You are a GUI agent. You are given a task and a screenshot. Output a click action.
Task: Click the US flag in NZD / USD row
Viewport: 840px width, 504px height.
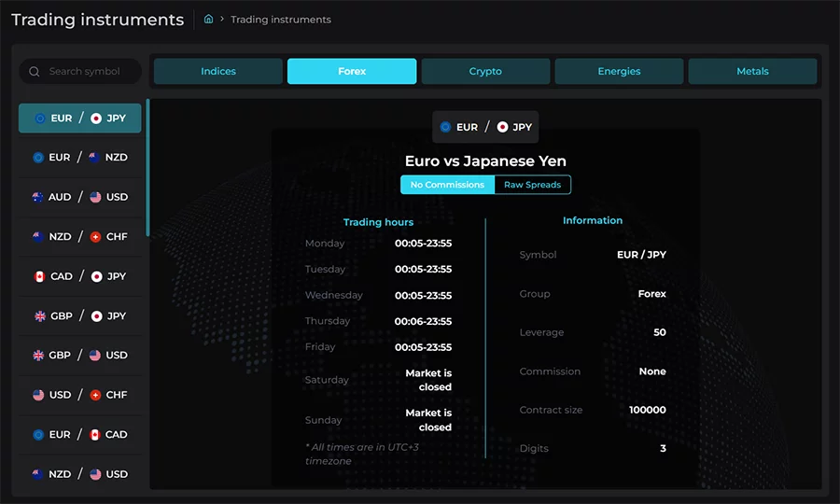point(95,474)
